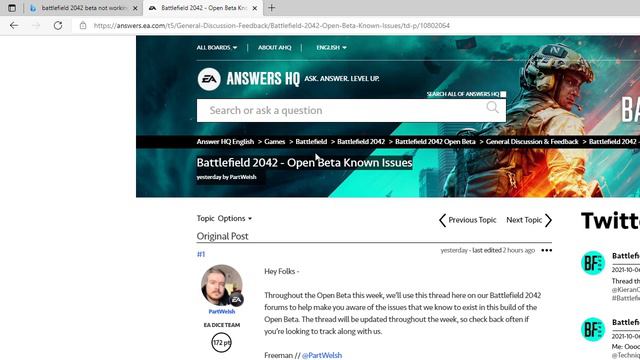Screen dimensions: 640x360
Task: Click the first Battlefield Twitter avatar icon
Action: coord(593,262)
